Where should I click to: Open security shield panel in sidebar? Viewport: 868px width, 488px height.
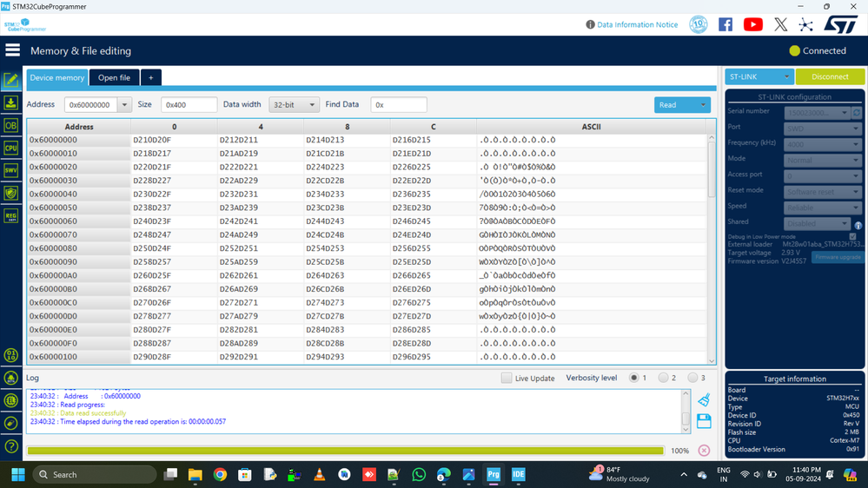pos(11,193)
